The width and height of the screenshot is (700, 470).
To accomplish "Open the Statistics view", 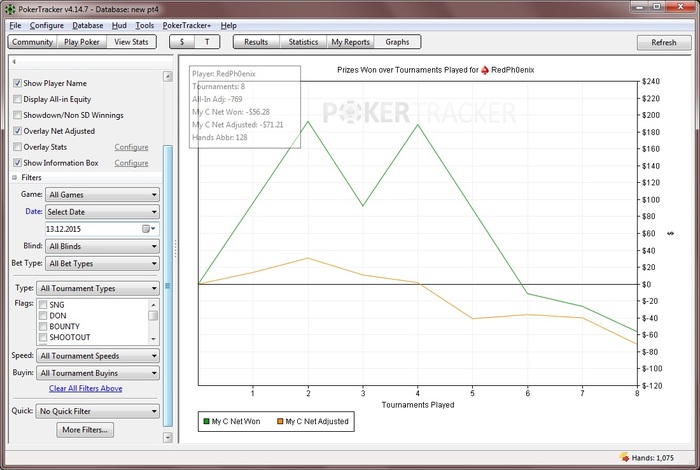I will click(x=303, y=42).
